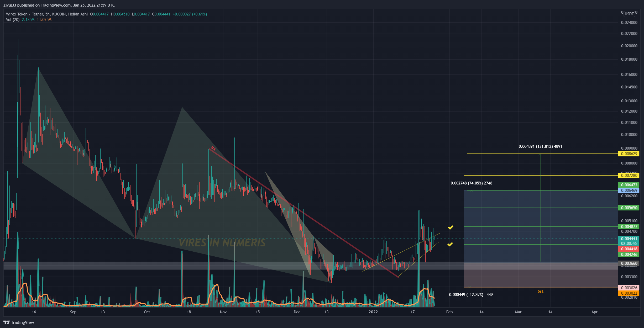Click the SL stop-loss text label
This screenshot has height=328, width=644.
(541, 292)
